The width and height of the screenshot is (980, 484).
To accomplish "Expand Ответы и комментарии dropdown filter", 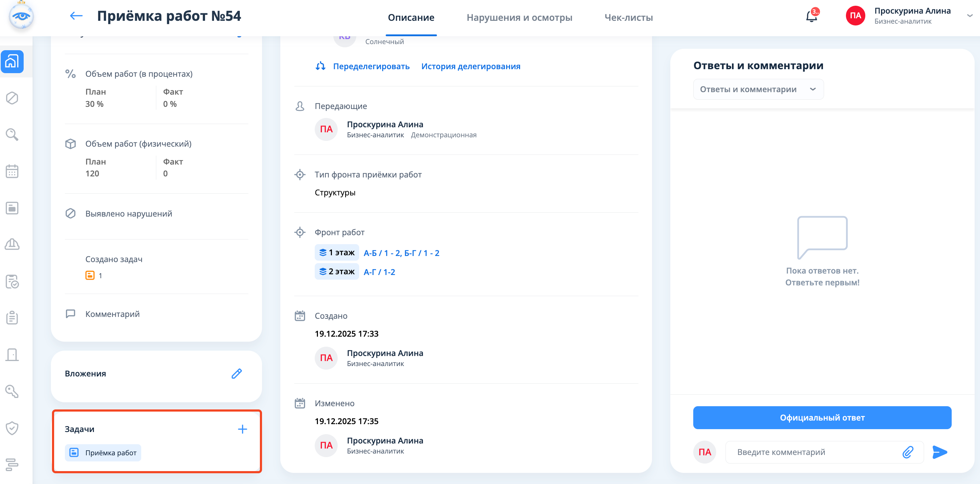I will click(x=758, y=89).
